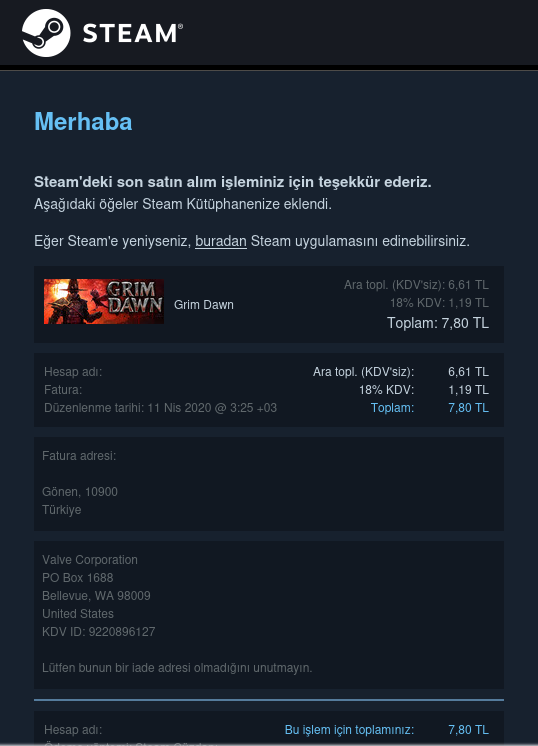This screenshot has height=746, width=538.
Task: Click the 'Bu işlem için toplamınız:' label
Action: (349, 730)
